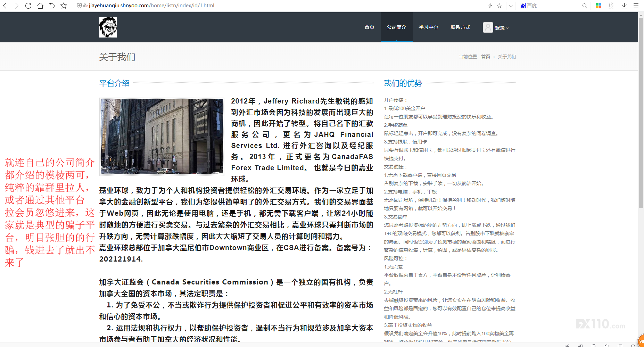Click the grey translate icon in toolbar
Viewport: 644px width, 347px height.
tap(611, 6)
